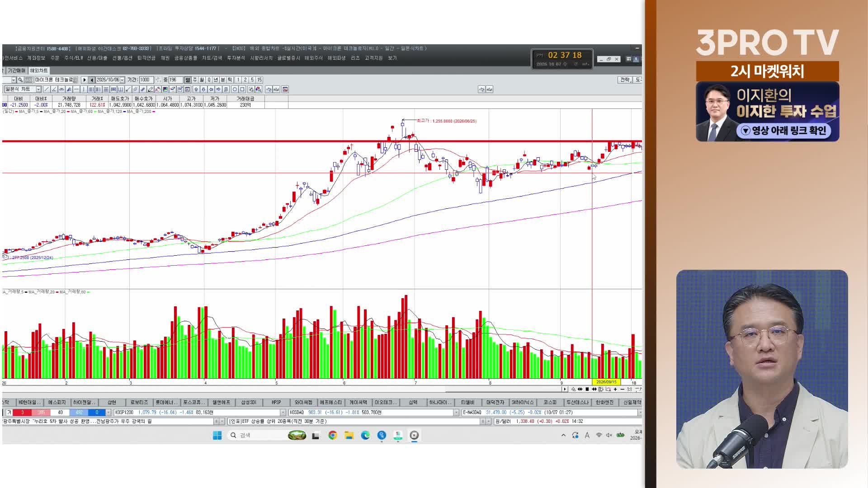868x488 pixels.
Task: Switch to the 기간매매 tab
Action: [17, 70]
